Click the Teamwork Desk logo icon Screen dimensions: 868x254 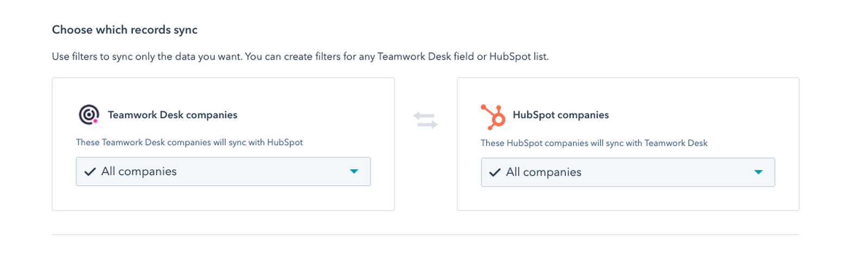89,115
